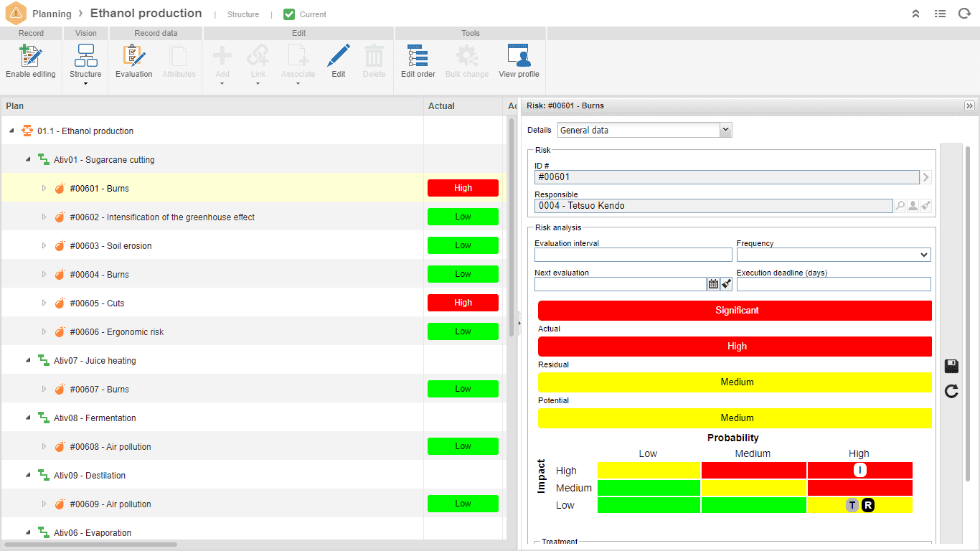980x551 pixels.
Task: Click yellow Potential Medium bar
Action: tap(735, 418)
